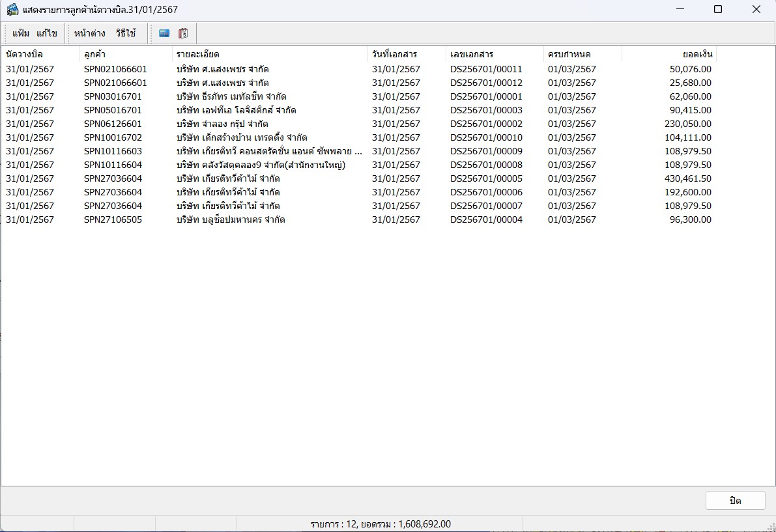Sort by วันที่เอกสาร column header
The width and height of the screenshot is (776, 532).
pos(407,55)
